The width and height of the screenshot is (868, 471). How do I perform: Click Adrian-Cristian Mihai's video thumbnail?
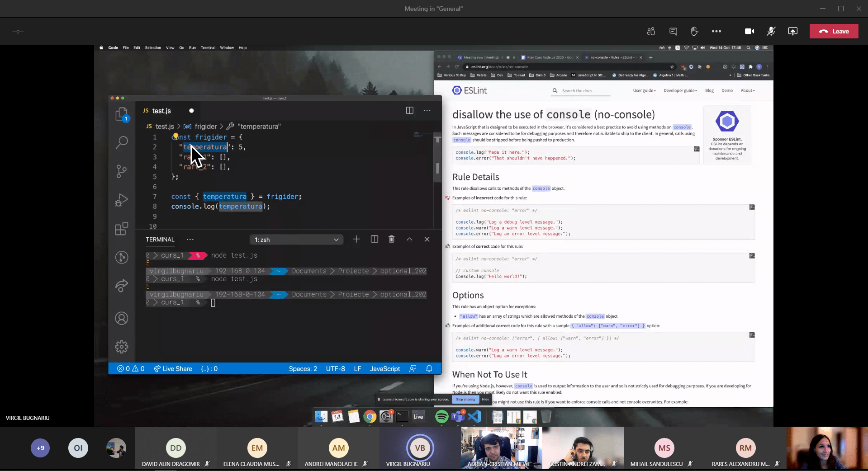click(x=501, y=447)
